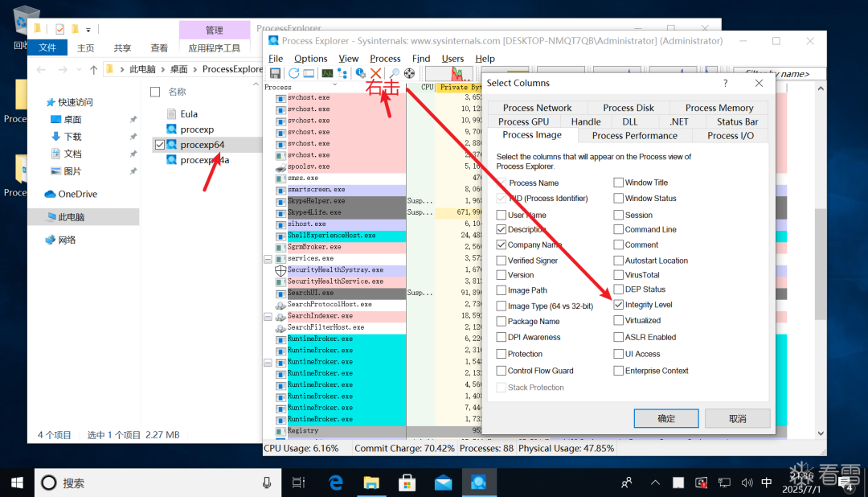Click the Process Properties icon on toolbar
Viewport: 868px width, 497px height.
pos(359,72)
